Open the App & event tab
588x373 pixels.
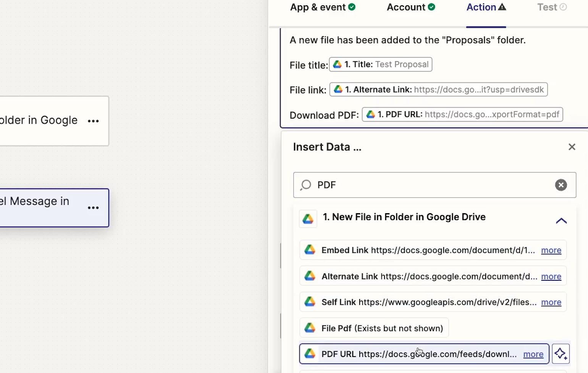323,7
